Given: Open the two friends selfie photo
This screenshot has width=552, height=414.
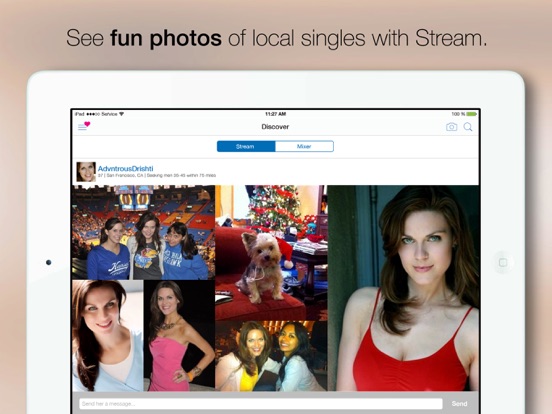Looking at the screenshot, I should pos(271,356).
